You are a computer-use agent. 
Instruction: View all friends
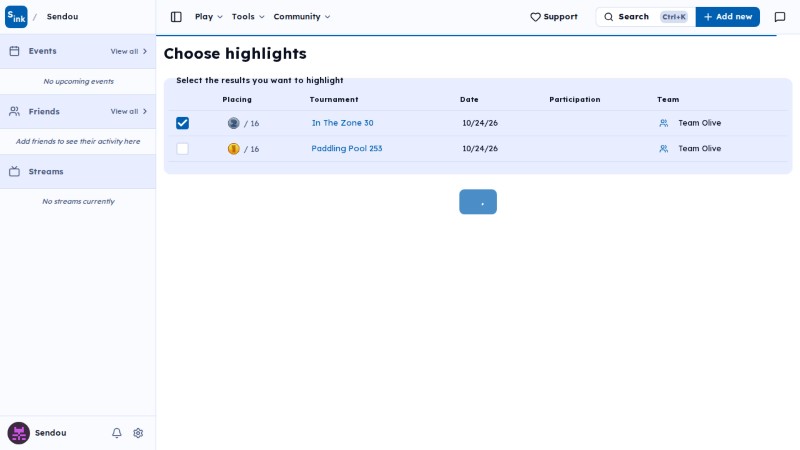click(129, 111)
